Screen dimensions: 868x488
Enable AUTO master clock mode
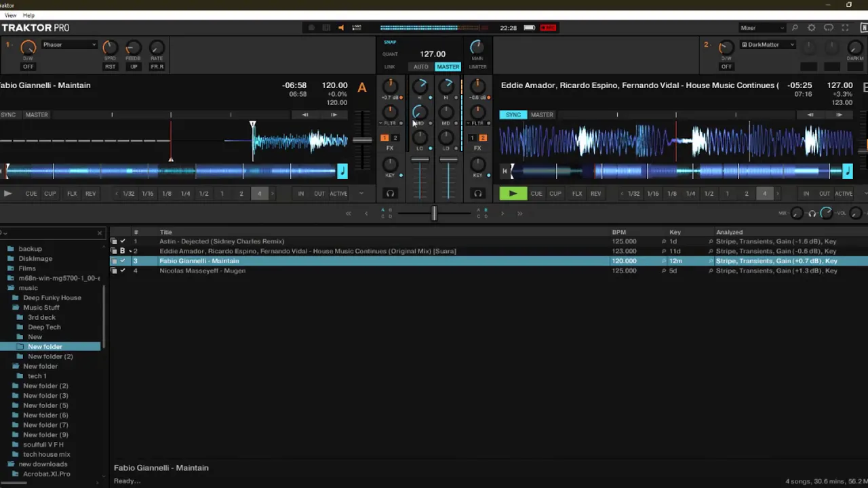pos(421,67)
